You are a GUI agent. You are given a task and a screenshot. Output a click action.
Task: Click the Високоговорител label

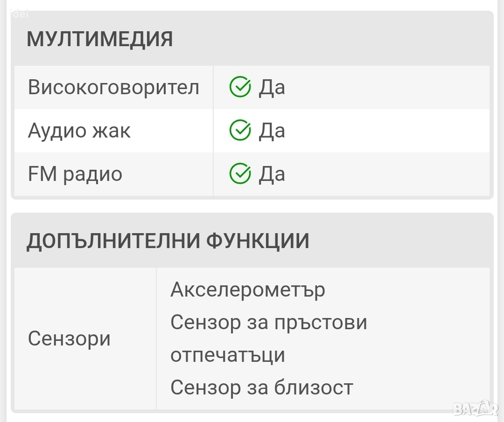coord(113,87)
